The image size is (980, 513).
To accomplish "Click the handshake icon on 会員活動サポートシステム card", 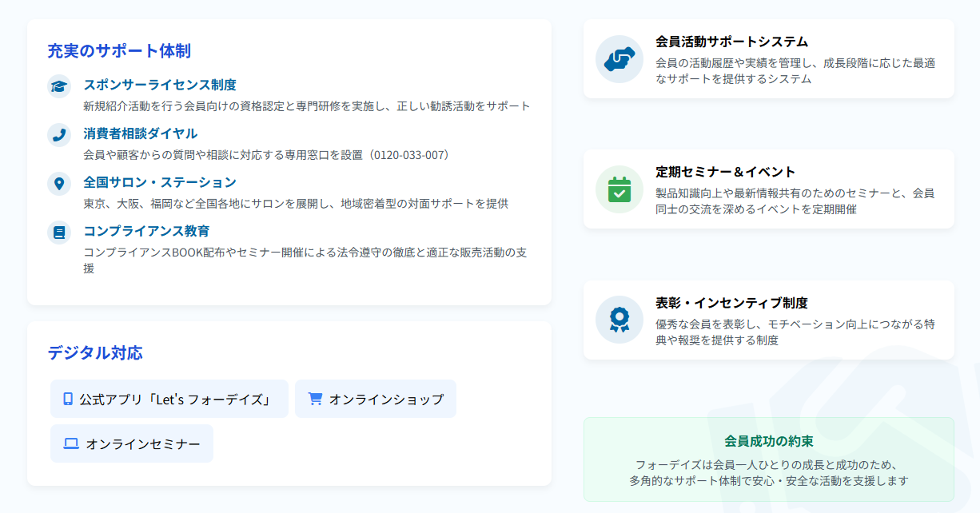I will (619, 59).
